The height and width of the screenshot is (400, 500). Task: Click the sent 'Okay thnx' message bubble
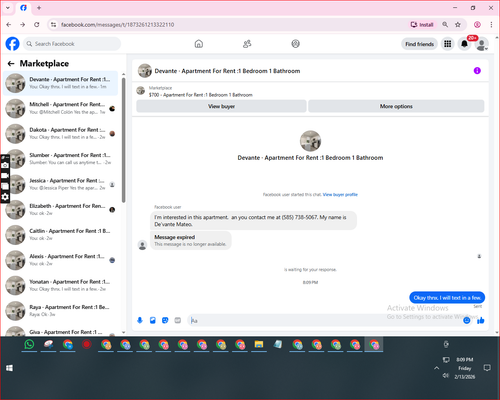(447, 298)
